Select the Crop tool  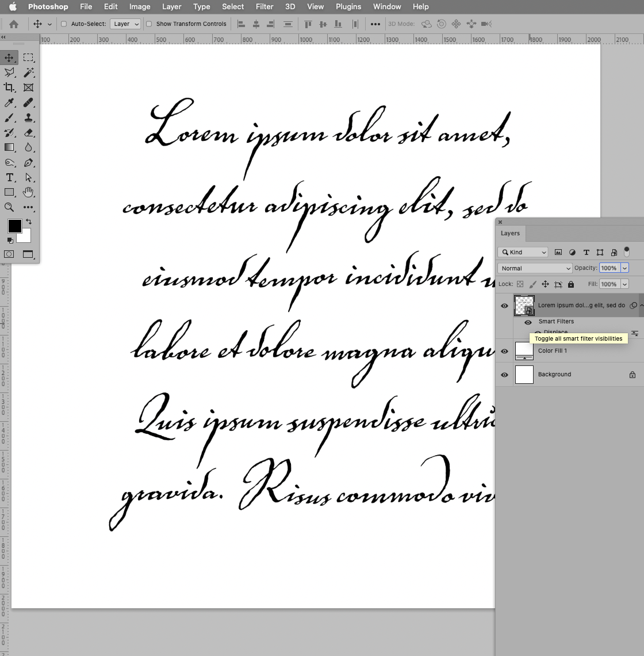[x=9, y=87]
